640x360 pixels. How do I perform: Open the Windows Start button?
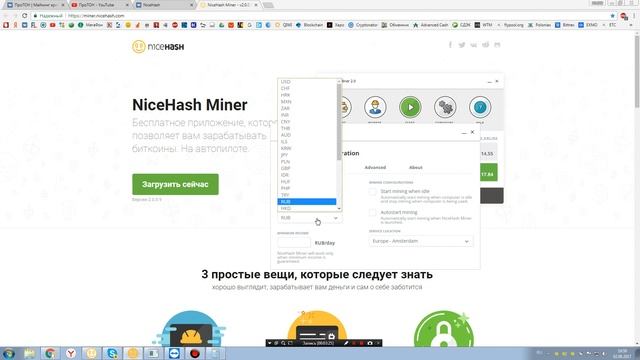pos(9,353)
